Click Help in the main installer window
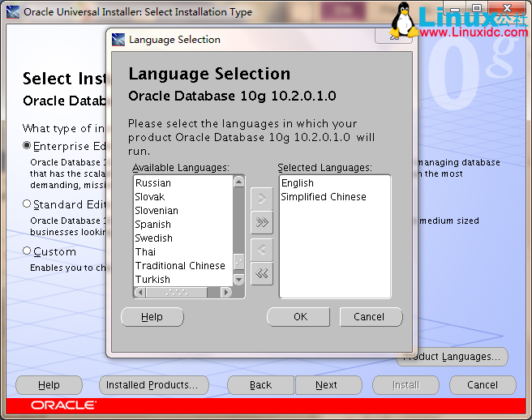Image resolution: width=532 pixels, height=420 pixels. (x=49, y=385)
